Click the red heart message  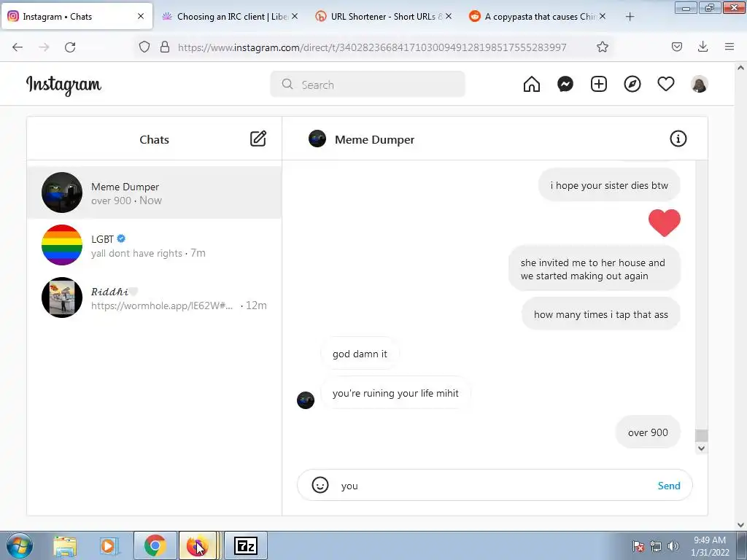click(664, 223)
